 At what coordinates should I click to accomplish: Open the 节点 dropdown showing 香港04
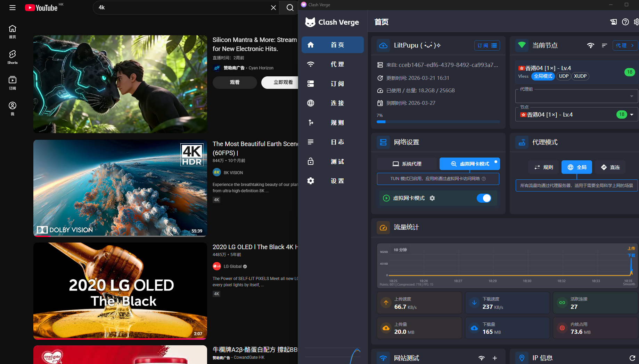pos(632,115)
